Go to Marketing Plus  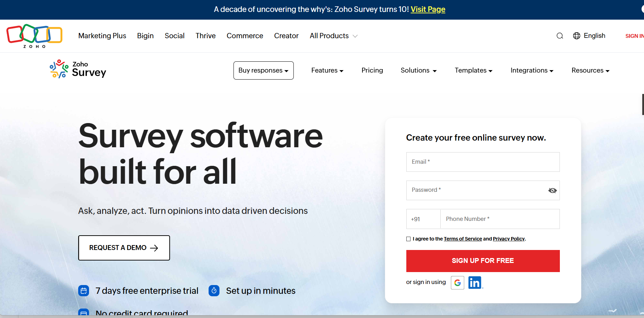click(x=102, y=36)
